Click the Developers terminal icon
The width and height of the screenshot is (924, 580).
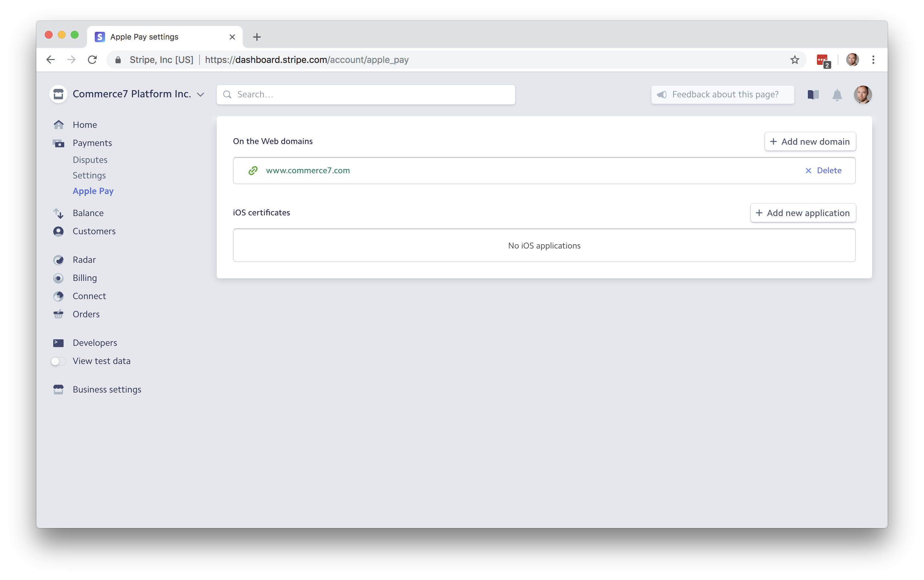click(x=58, y=343)
